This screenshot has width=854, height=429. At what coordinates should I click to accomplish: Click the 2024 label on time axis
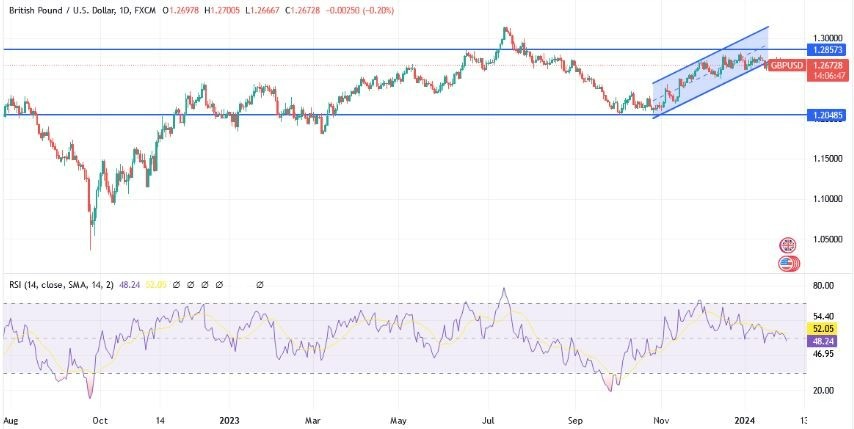point(745,421)
